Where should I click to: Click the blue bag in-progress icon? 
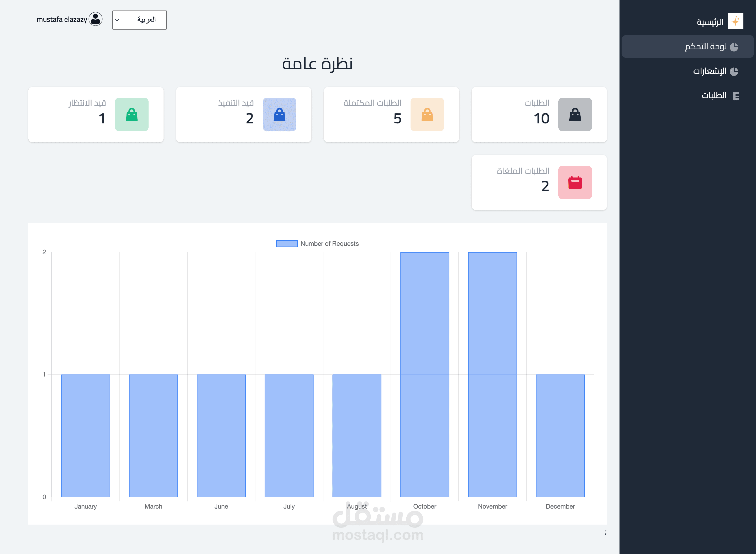tap(279, 114)
